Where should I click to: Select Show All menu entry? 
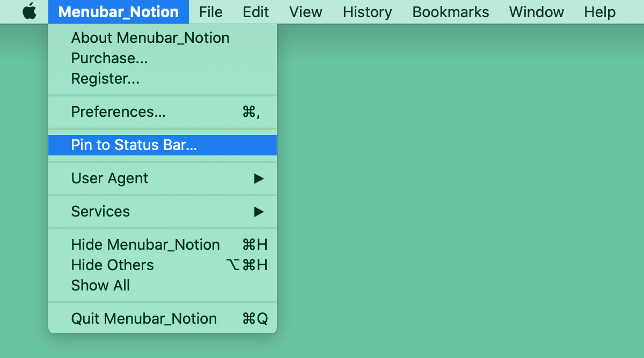(163, 286)
